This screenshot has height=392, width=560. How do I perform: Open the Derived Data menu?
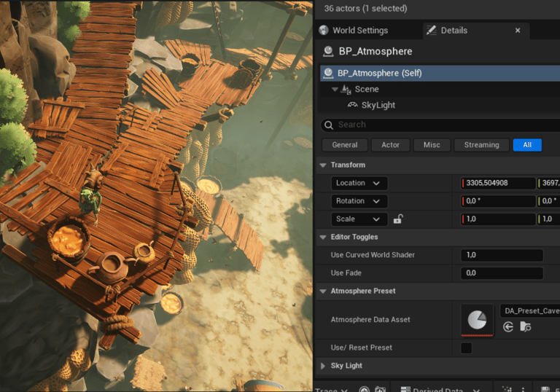[x=440, y=389]
